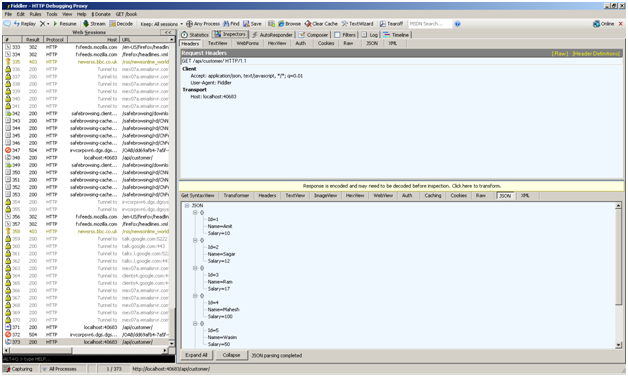Image resolution: width=628 pixels, height=377 pixels.
Task: Click the Resume play icon
Action: pos(55,24)
